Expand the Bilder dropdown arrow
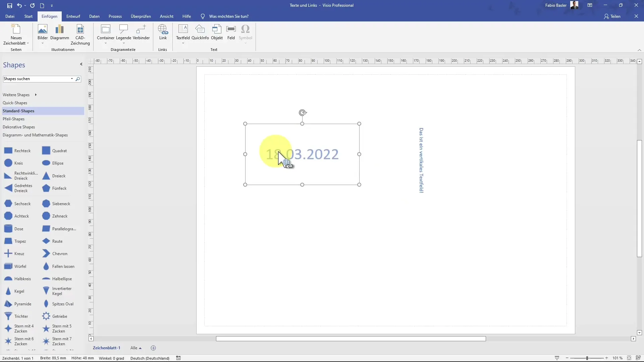Image resolution: width=644 pixels, height=362 pixels. [x=43, y=43]
